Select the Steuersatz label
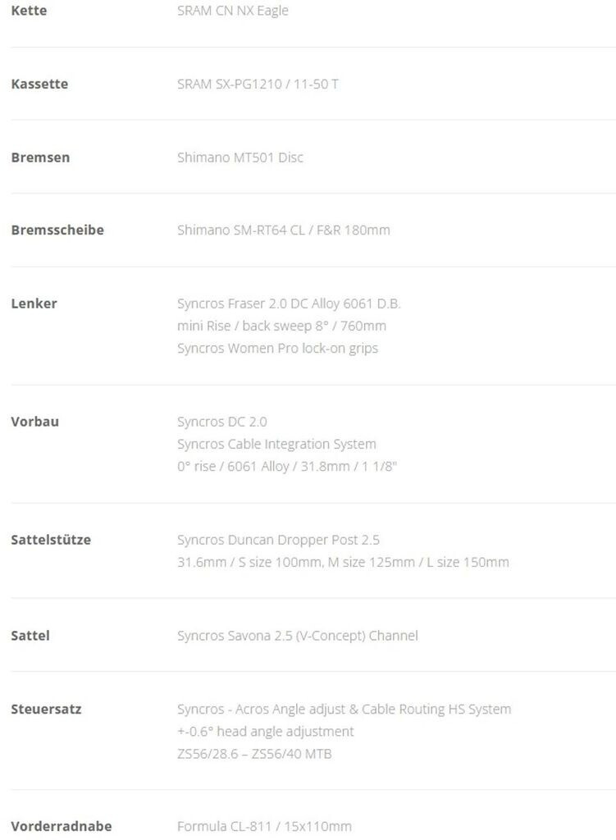616x840 pixels. tap(46, 709)
